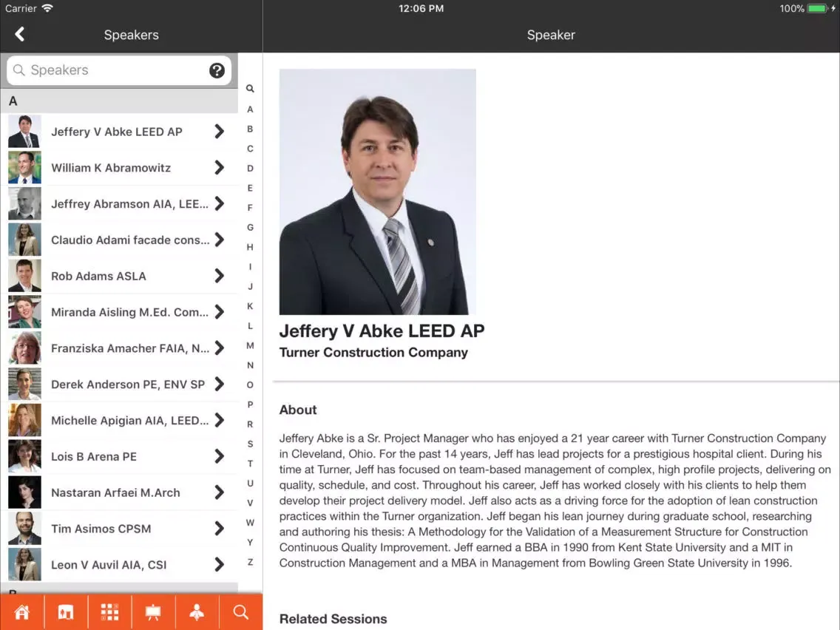Select Derek Anderson's thumbnail photo
This screenshot has width=840, height=630.
coord(24,384)
